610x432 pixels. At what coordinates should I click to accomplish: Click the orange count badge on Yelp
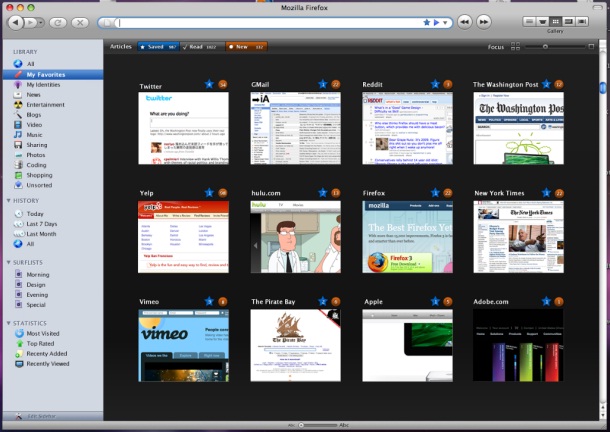pyautogui.click(x=223, y=193)
